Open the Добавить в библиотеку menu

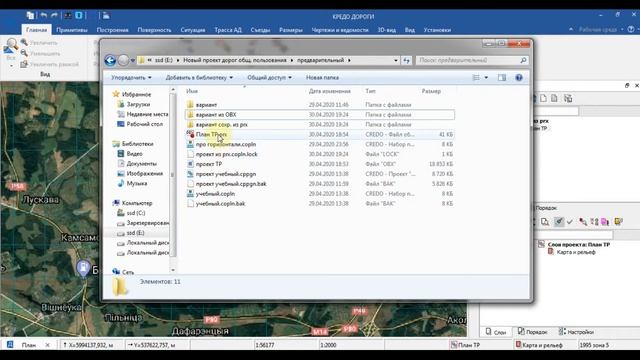pyautogui.click(x=199, y=78)
